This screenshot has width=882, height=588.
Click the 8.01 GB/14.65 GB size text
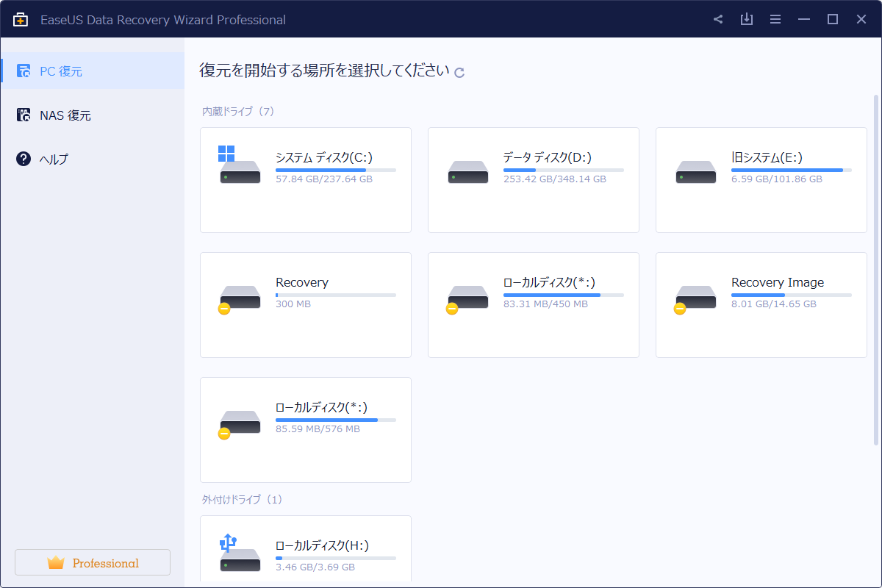pyautogui.click(x=774, y=304)
